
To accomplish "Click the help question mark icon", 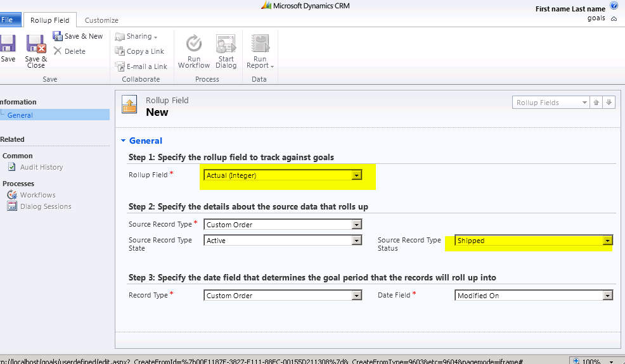I will [614, 6].
